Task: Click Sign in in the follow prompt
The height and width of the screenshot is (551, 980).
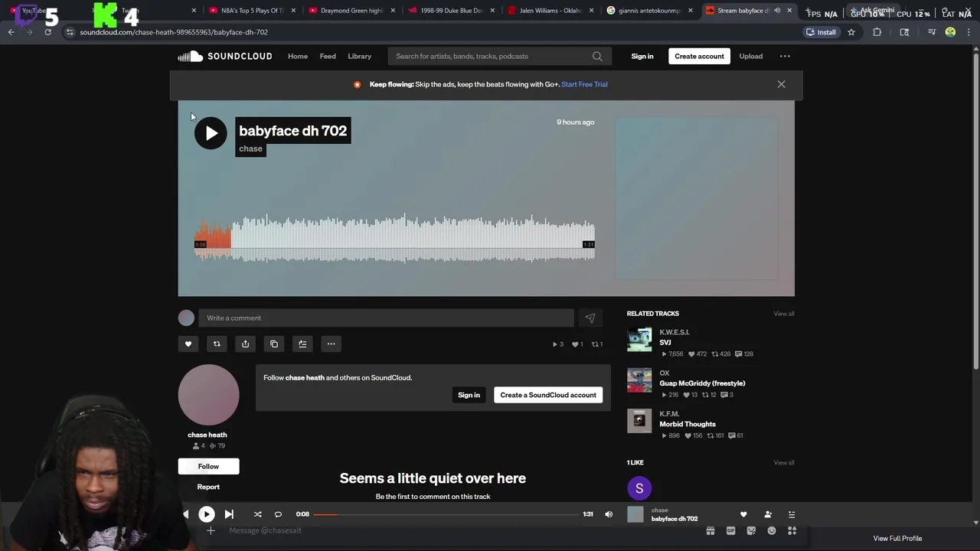Action: coord(469,395)
